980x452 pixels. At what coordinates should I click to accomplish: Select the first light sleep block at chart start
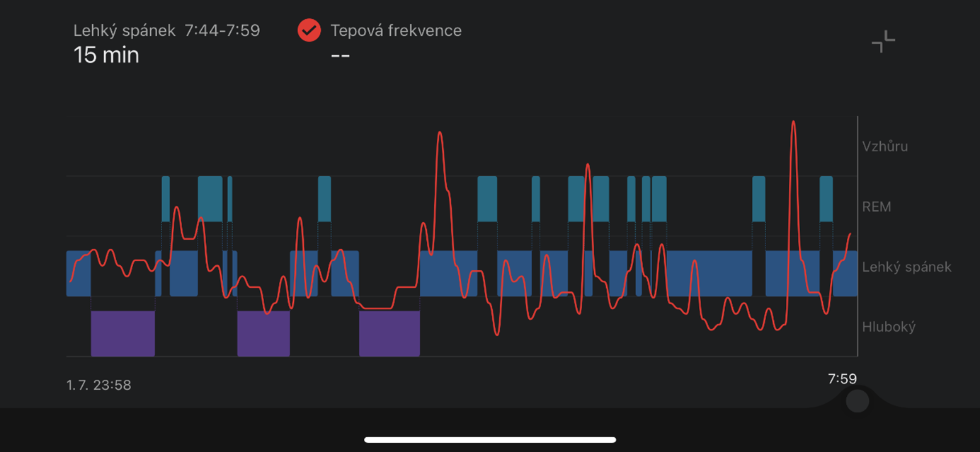79,273
